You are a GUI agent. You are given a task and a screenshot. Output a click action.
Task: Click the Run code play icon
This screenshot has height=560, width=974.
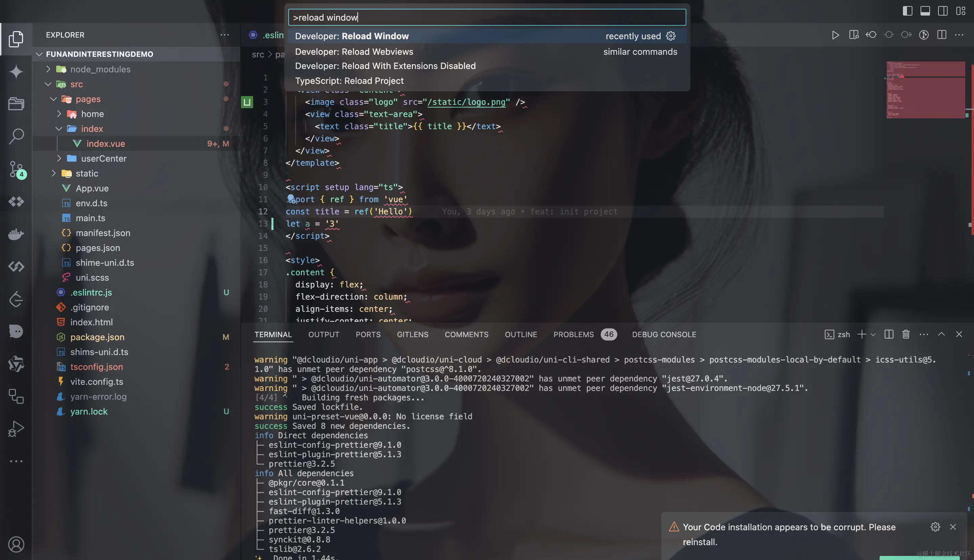point(835,35)
